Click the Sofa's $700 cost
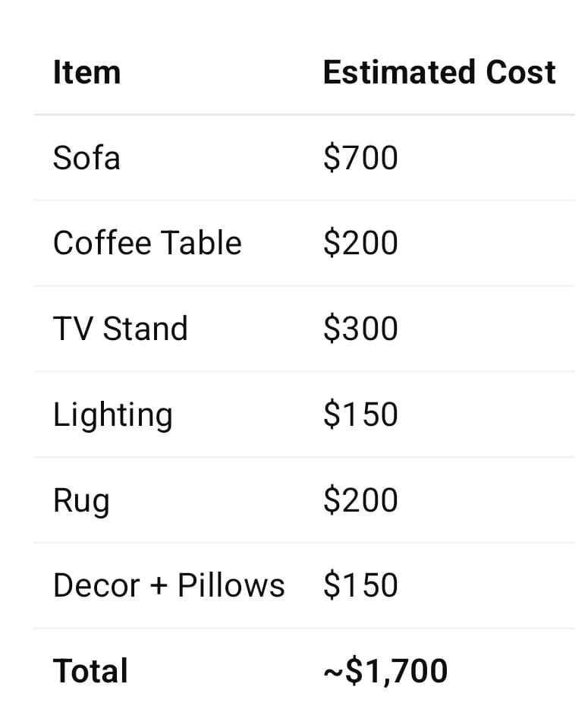The image size is (588, 709). click(360, 158)
